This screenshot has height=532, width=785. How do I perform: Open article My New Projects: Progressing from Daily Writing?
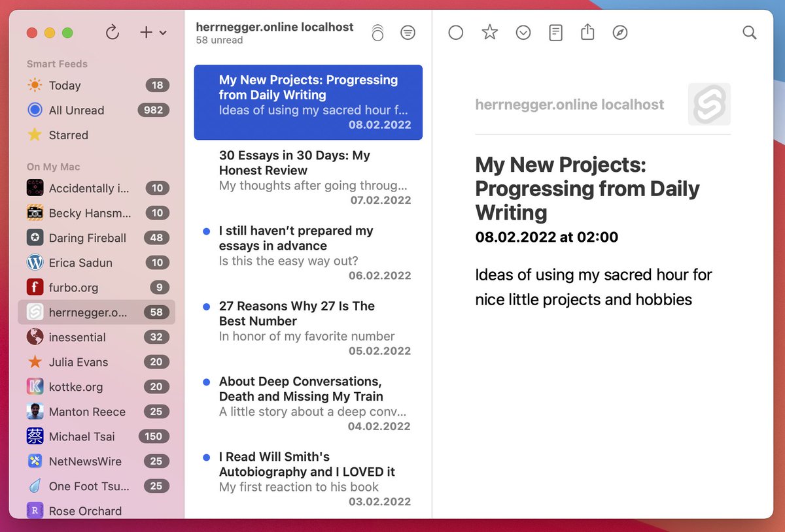(x=308, y=102)
